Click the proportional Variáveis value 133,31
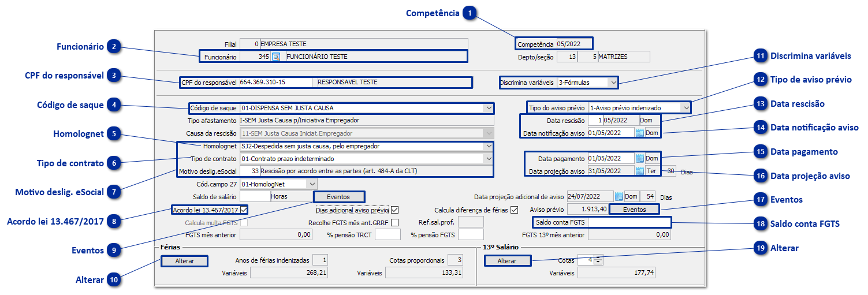 pos(424,273)
